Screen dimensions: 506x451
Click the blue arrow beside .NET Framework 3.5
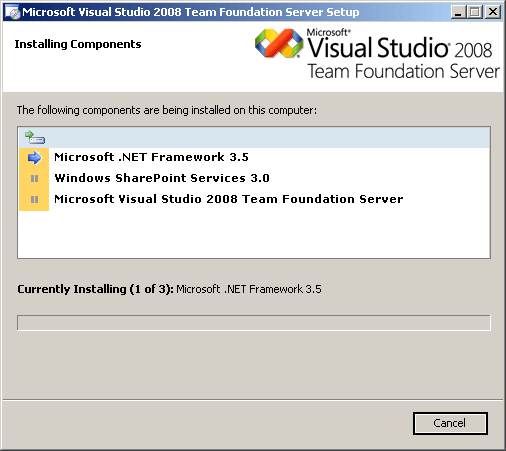click(x=34, y=157)
